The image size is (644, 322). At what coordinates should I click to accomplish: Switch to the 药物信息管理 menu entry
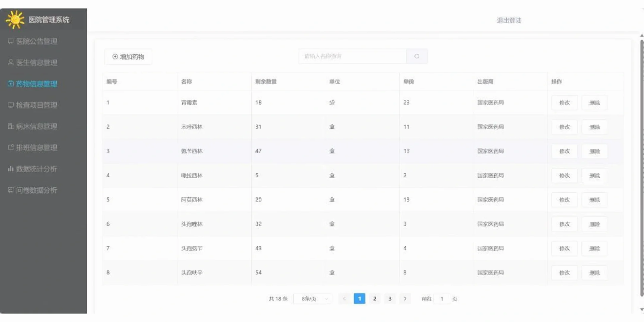[37, 84]
